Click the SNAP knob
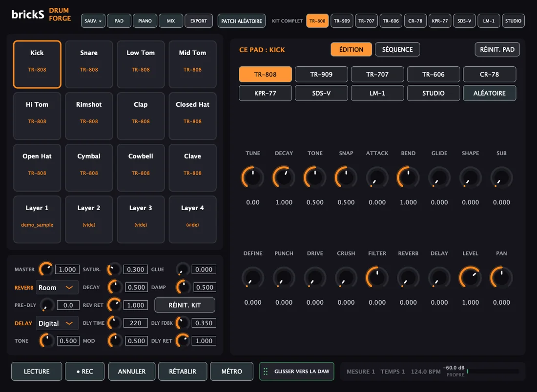Image resolution: width=537 pixels, height=392 pixels. coord(346,177)
